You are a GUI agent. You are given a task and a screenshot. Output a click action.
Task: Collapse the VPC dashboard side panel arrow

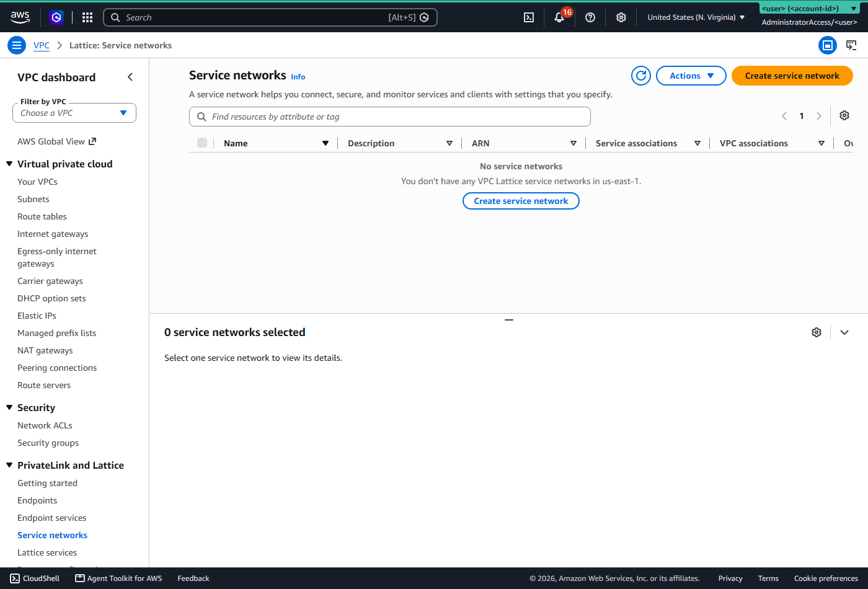tap(130, 77)
